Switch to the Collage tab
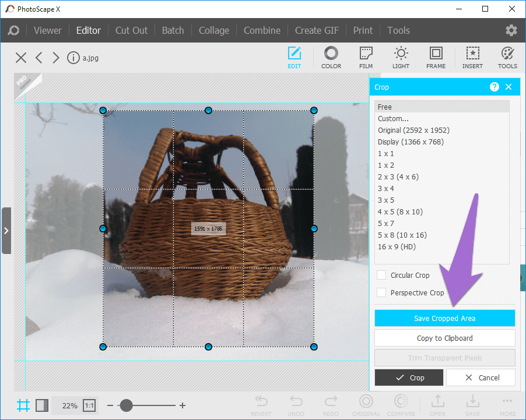 click(x=213, y=30)
